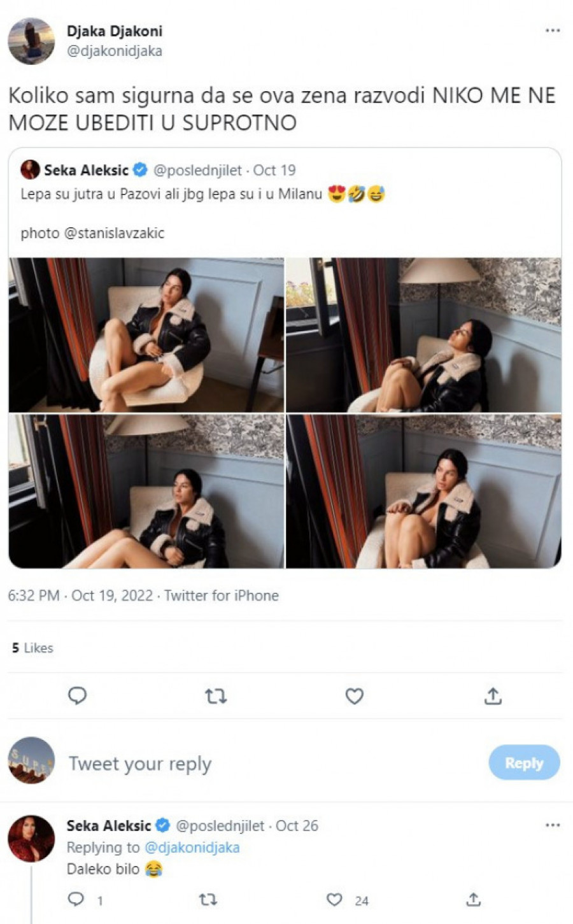Viewport: 573px width, 924px height.
Task: Open Djaka Djakoni's profile avatar
Action: click(31, 41)
